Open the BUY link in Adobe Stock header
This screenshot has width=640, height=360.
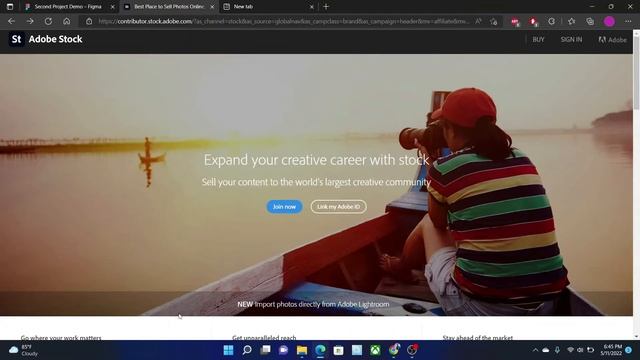(x=538, y=40)
